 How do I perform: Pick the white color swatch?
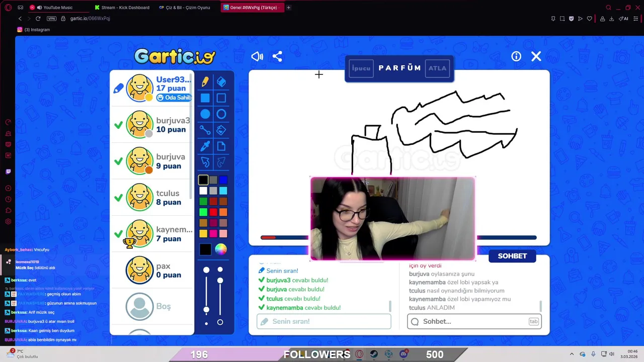(203, 191)
